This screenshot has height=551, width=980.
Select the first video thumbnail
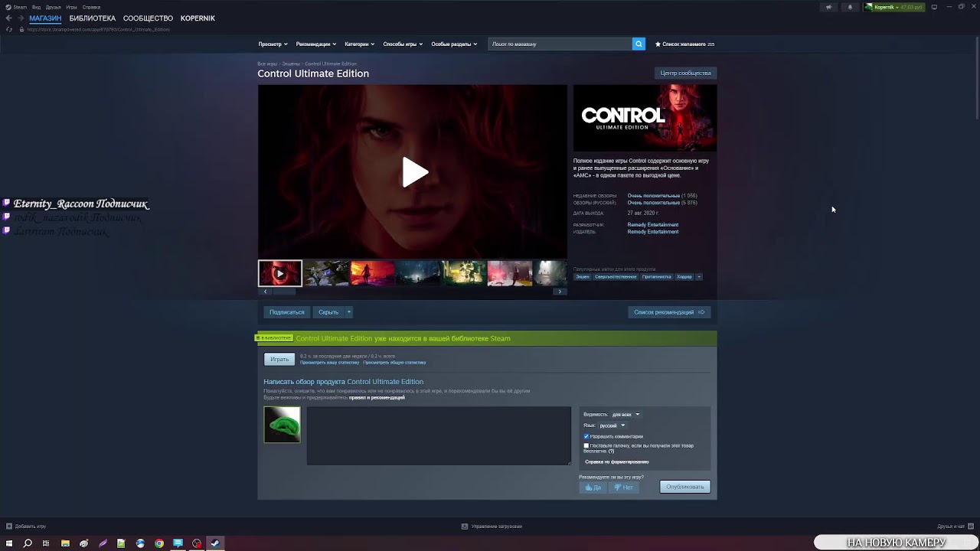coord(280,273)
